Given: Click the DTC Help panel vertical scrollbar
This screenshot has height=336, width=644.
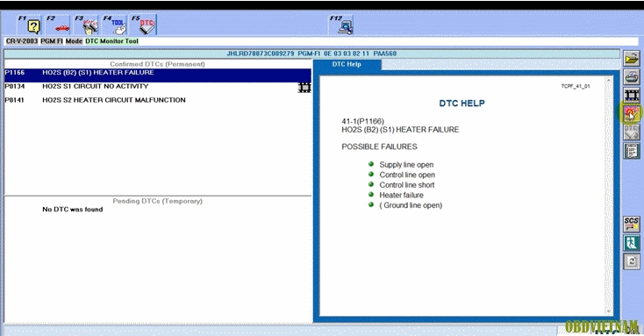Looking at the screenshot, I should pos(610,196).
